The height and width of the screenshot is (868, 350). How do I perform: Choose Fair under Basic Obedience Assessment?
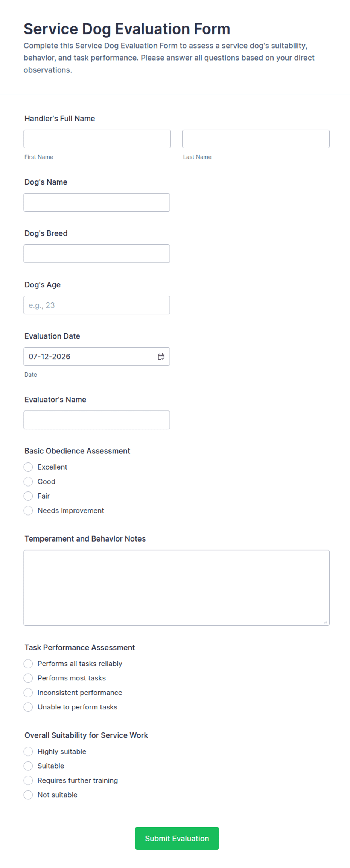coord(28,496)
